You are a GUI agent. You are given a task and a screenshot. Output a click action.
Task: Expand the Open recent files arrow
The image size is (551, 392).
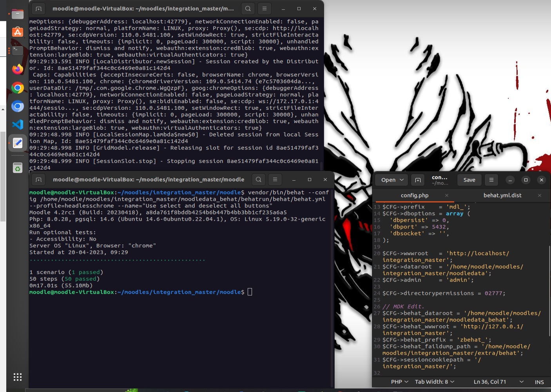point(402,180)
